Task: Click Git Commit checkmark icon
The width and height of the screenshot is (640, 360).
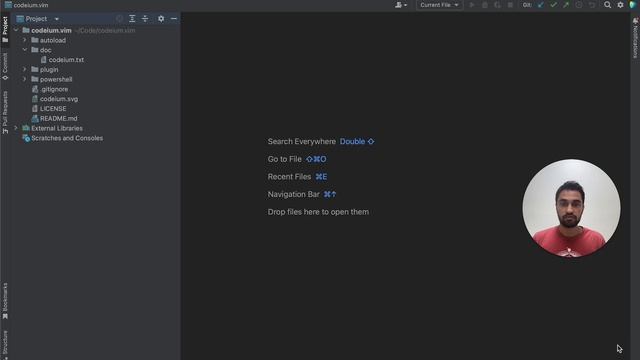Action: click(553, 5)
